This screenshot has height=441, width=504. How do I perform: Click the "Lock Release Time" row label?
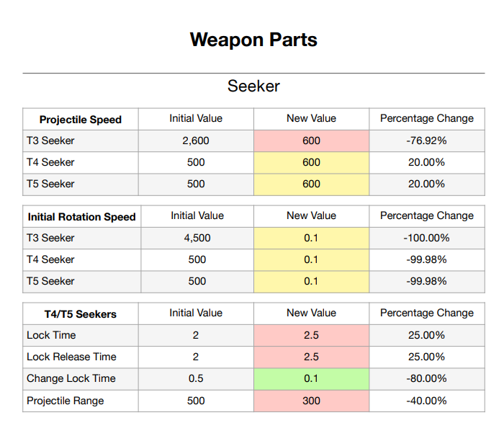[71, 357]
